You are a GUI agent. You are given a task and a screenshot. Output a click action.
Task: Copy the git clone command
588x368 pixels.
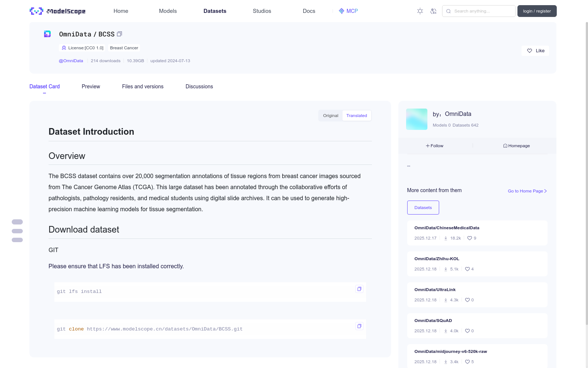359,326
